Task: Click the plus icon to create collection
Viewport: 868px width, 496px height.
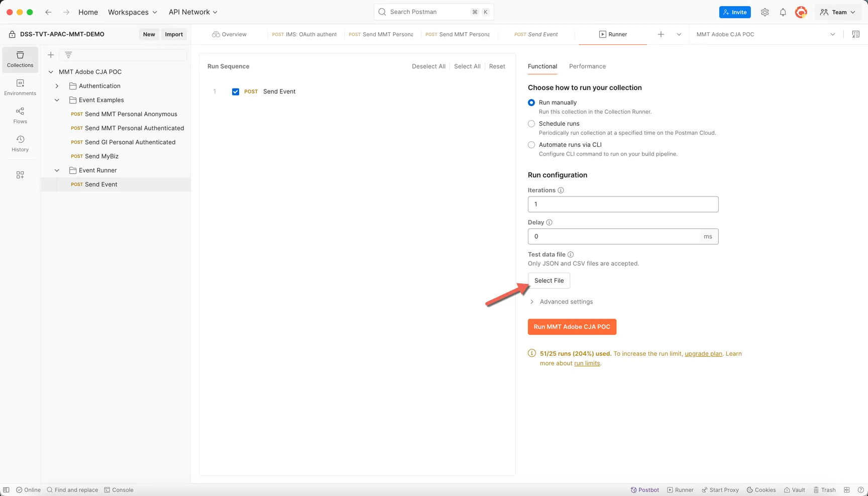Action: [x=51, y=55]
